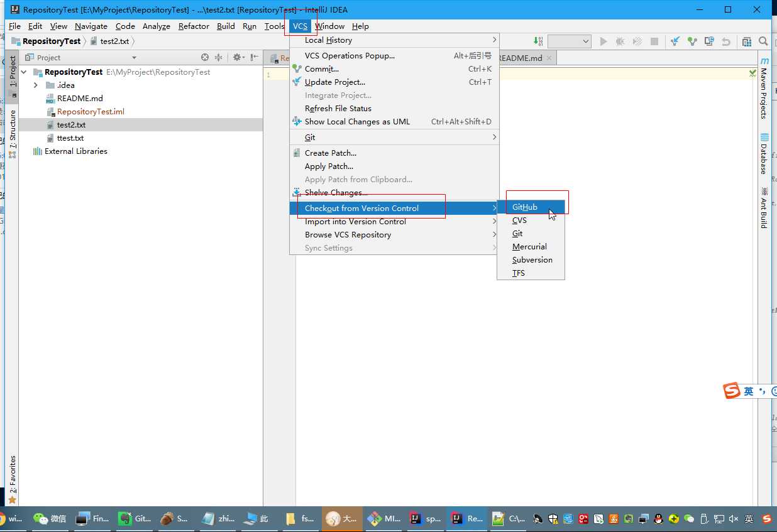Select GitHub in checkout submenu
The width and height of the screenshot is (777, 532).
(531, 207)
